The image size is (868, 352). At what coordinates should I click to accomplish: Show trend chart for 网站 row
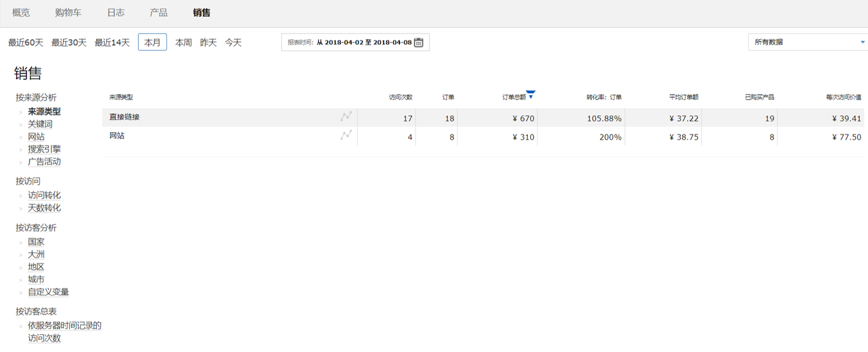[346, 135]
